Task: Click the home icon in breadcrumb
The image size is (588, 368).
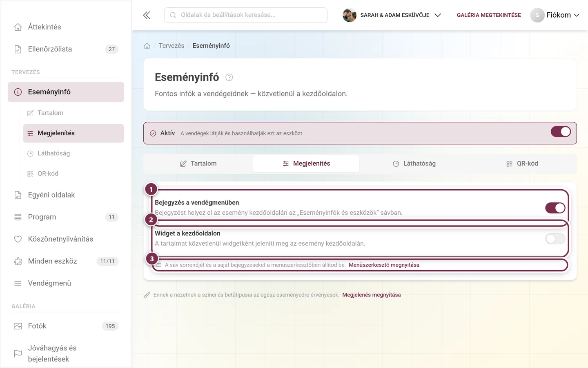Action: pos(147,46)
